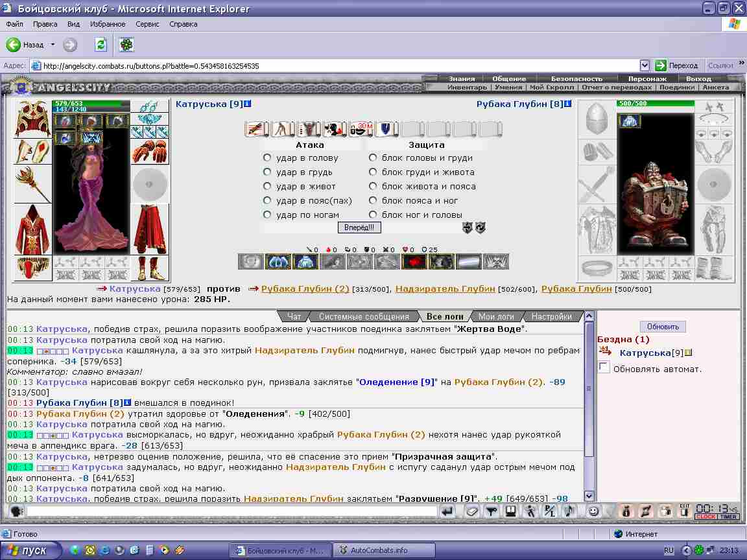Open the Сервис menu
The height and width of the screenshot is (560, 747).
tap(147, 24)
